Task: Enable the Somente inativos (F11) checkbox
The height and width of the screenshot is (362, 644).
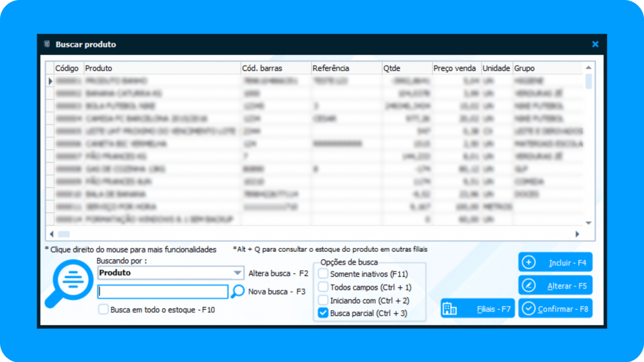Action: coord(323,274)
